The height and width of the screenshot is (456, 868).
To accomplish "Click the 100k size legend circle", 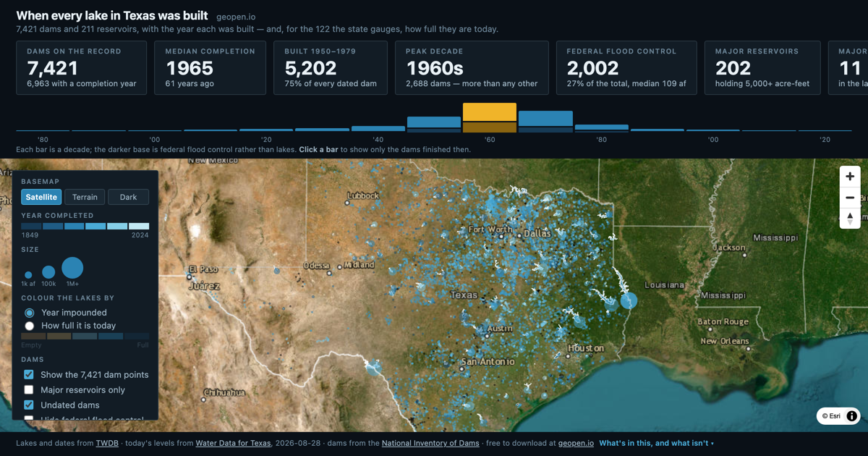I will 48,272.
